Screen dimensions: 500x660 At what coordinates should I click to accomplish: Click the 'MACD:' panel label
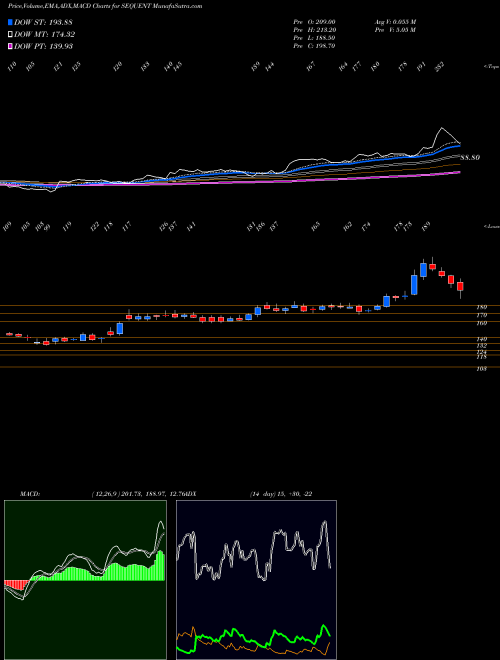[x=29, y=494]
